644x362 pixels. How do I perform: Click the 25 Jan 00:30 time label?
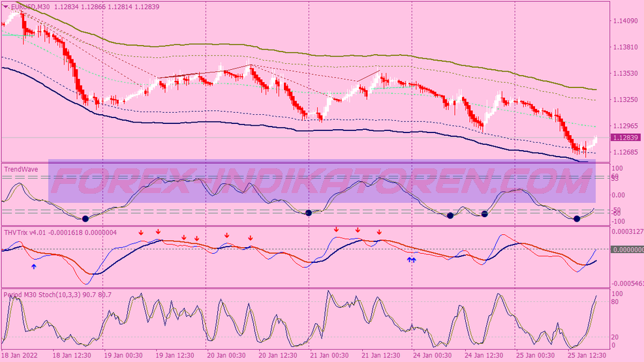[536, 355]
